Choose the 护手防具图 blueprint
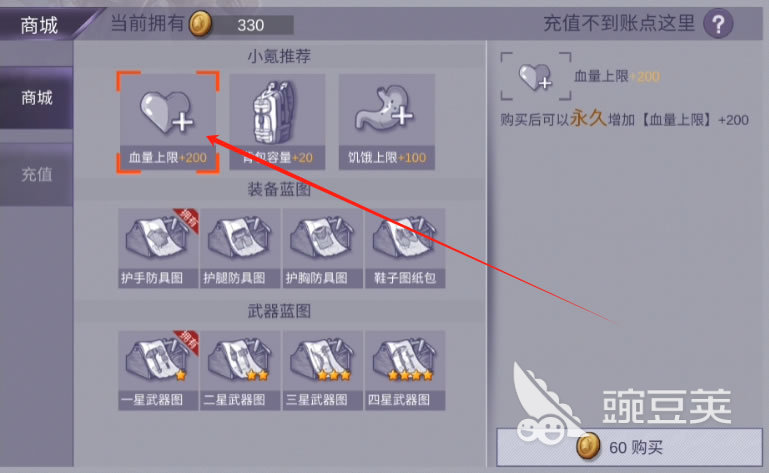769x473 pixels. coord(158,248)
